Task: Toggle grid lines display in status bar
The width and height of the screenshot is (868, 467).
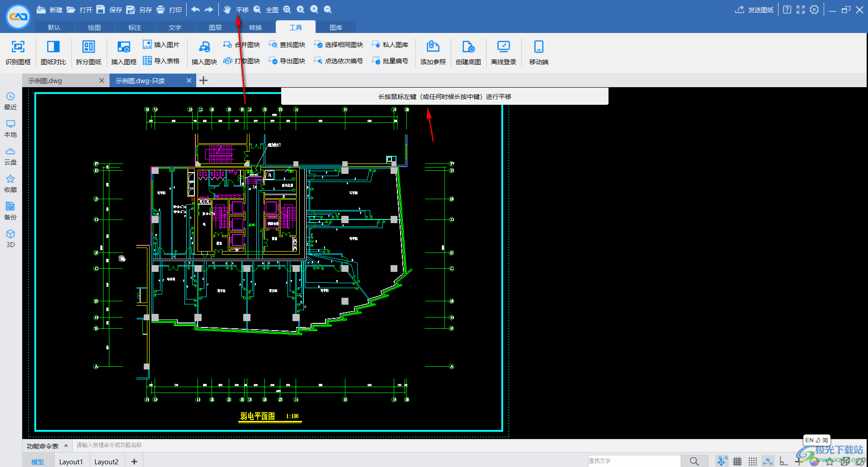Action: 737,461
